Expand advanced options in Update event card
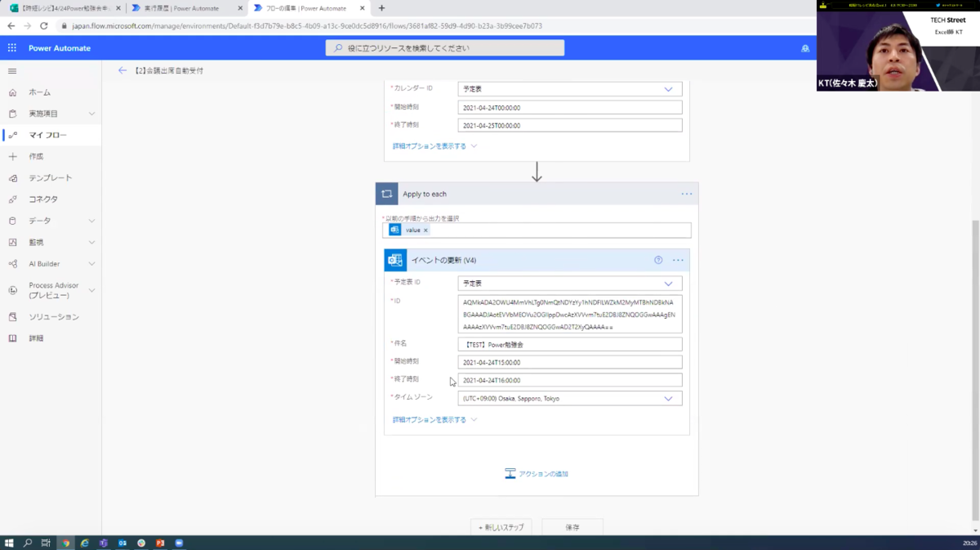This screenshot has width=980, height=550. 434,420
